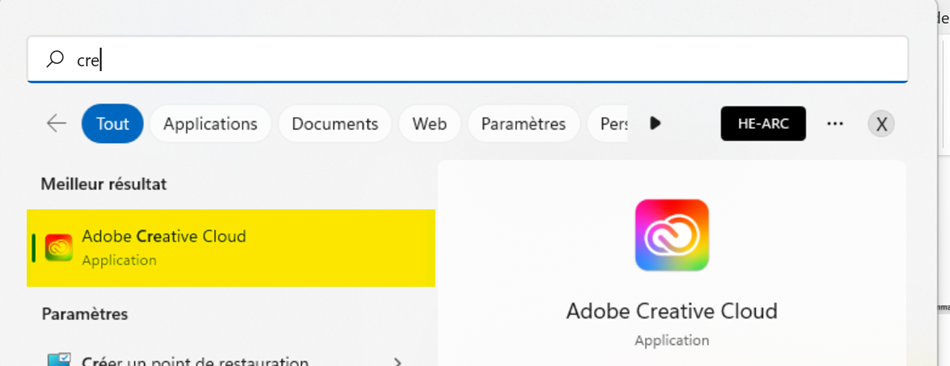Open the Web filter tab
The height and width of the screenshot is (366, 950).
(430, 124)
